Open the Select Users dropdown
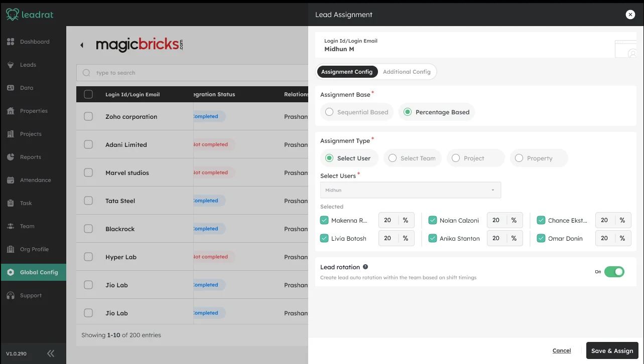The image size is (644, 364). coord(411,190)
